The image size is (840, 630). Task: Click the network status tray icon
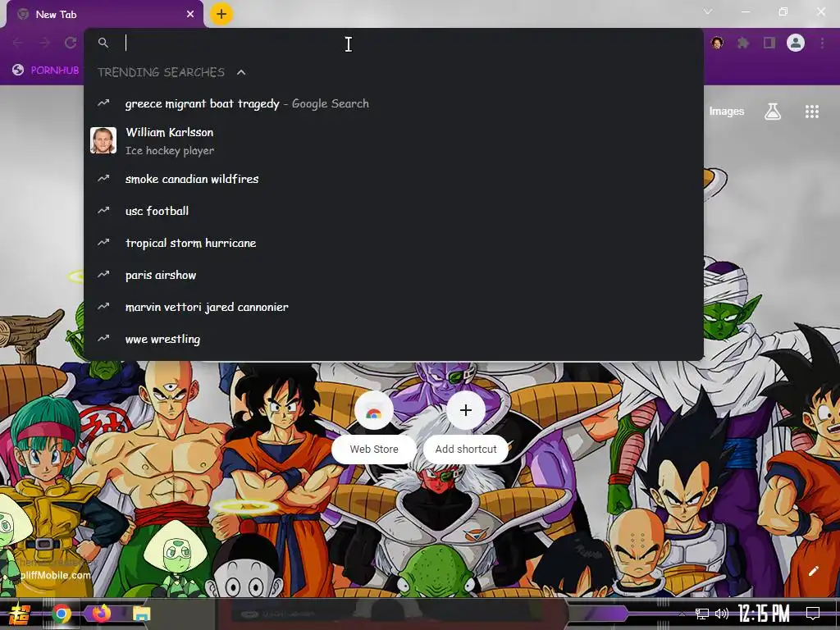[702, 614]
